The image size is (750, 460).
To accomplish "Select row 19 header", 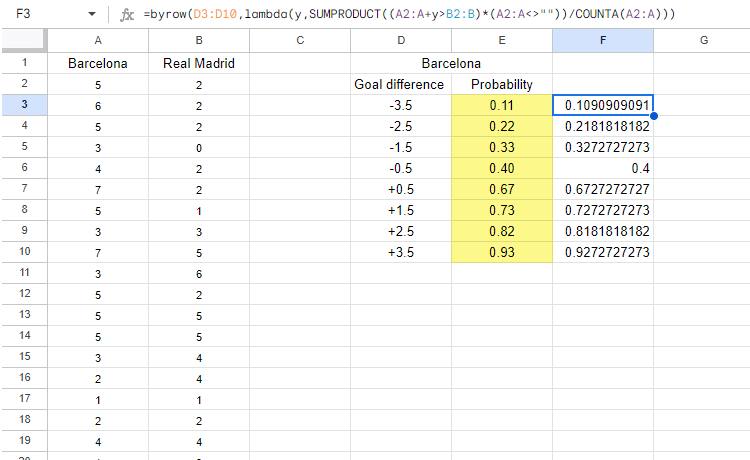I will point(24,441).
